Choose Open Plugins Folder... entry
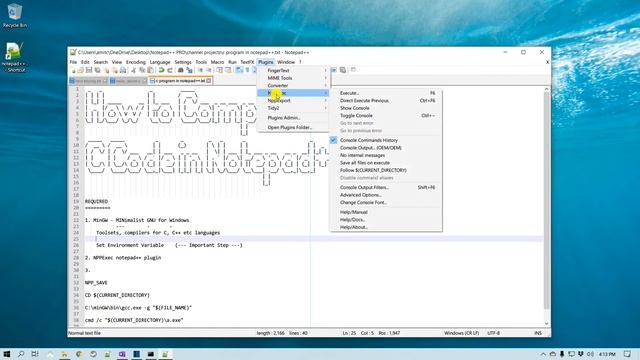 pos(293,127)
